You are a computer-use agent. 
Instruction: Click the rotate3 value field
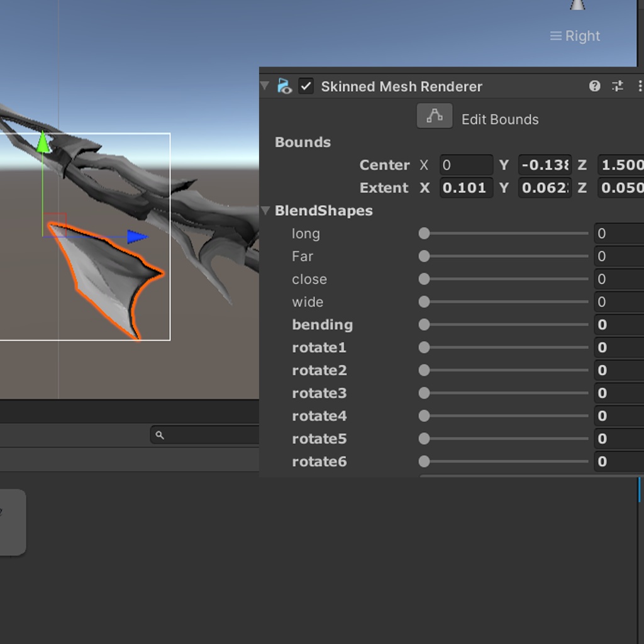[x=619, y=393]
